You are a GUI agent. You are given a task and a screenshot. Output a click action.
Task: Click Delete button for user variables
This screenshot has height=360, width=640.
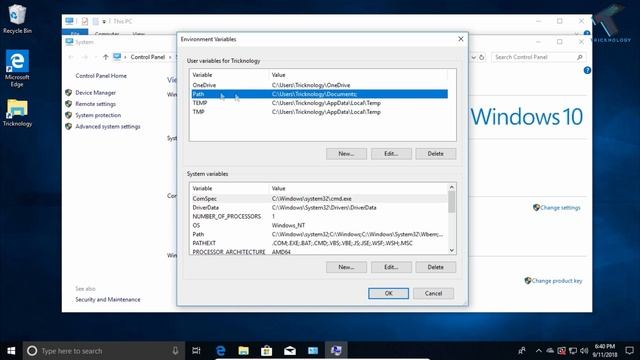(x=436, y=154)
